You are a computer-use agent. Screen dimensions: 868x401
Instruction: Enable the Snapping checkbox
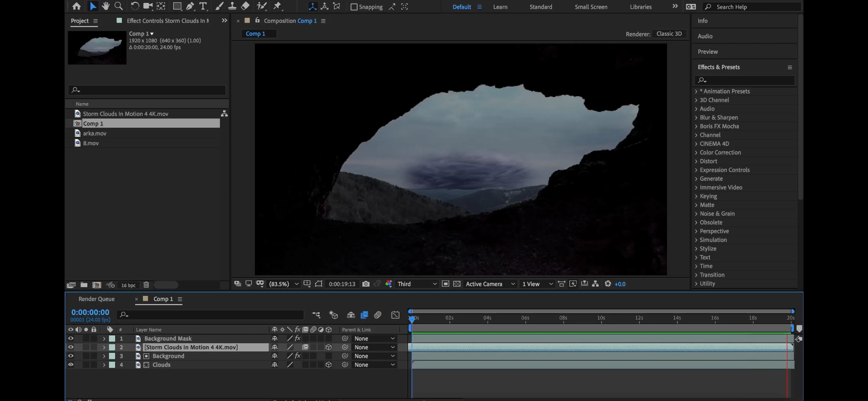click(x=354, y=7)
